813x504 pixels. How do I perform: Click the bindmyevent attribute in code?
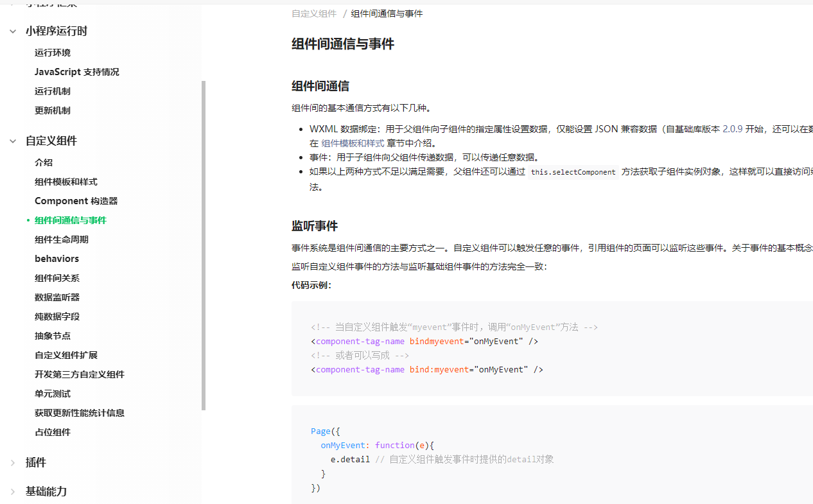(x=437, y=341)
